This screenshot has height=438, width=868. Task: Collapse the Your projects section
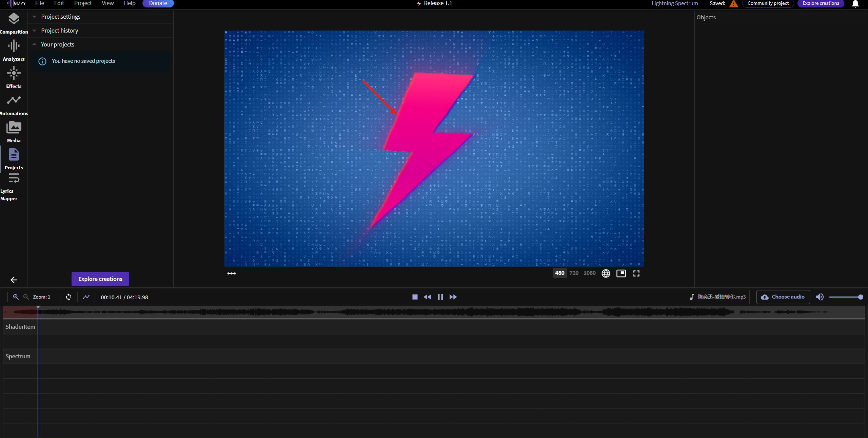point(58,44)
